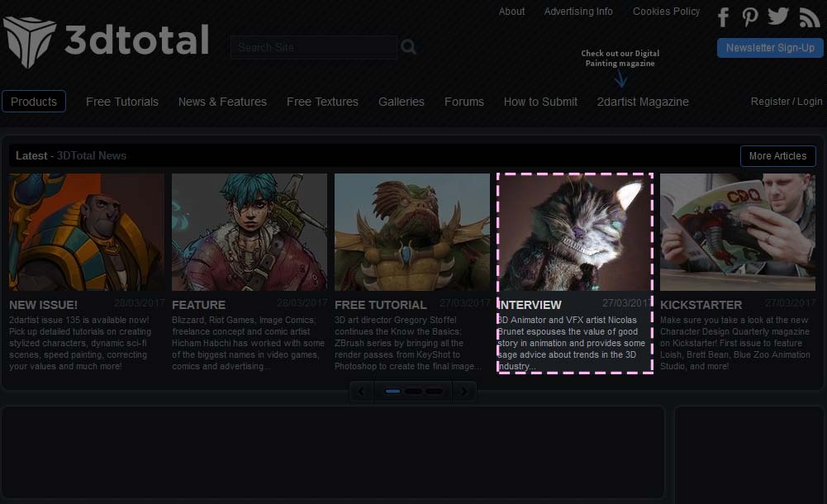This screenshot has height=504, width=827.
Task: Open the Twitter bird icon
Action: [778, 17]
